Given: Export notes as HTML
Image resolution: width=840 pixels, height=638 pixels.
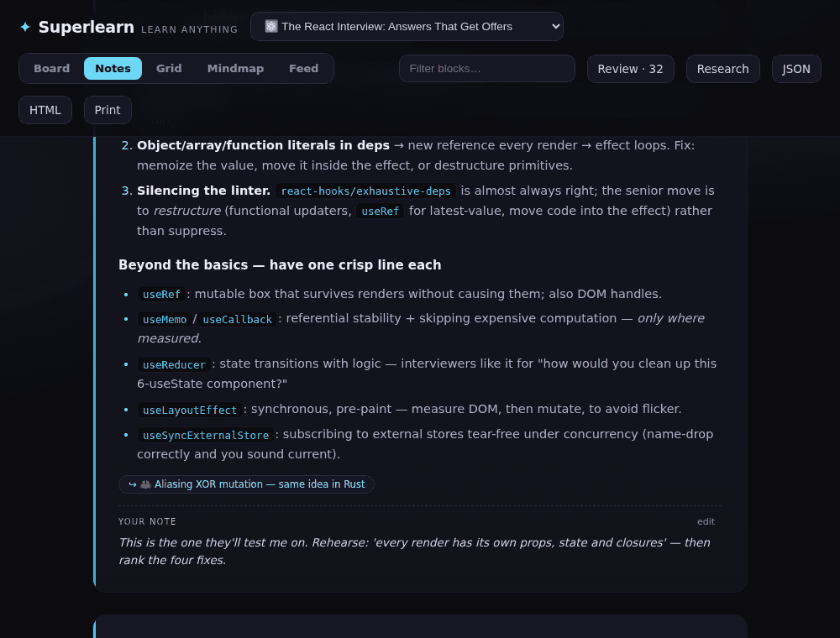Looking at the screenshot, I should pyautogui.click(x=45, y=110).
